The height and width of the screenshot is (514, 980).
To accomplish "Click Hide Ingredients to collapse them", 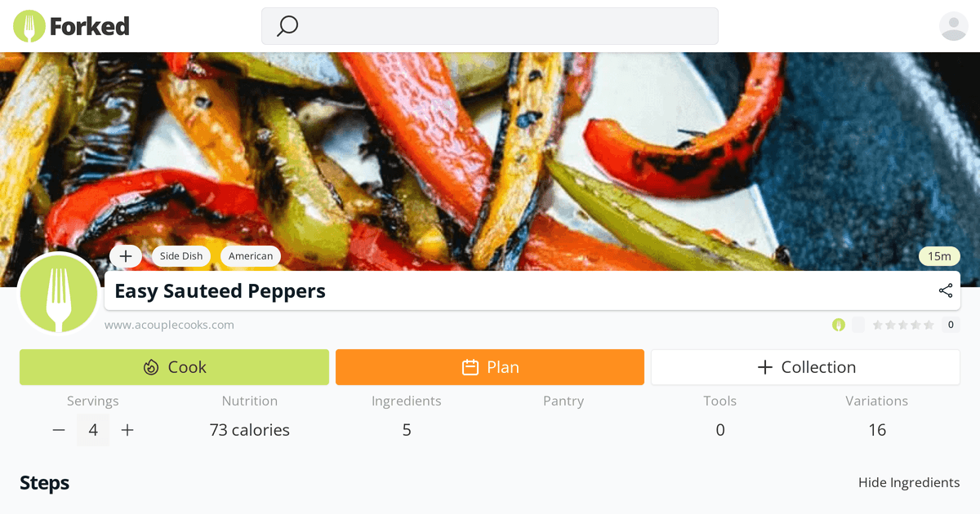I will click(909, 482).
